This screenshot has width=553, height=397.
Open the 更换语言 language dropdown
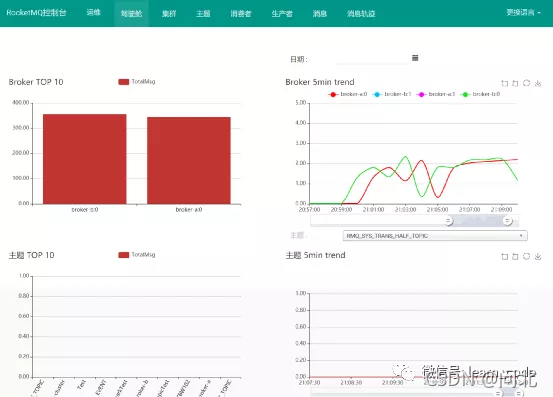coord(523,13)
